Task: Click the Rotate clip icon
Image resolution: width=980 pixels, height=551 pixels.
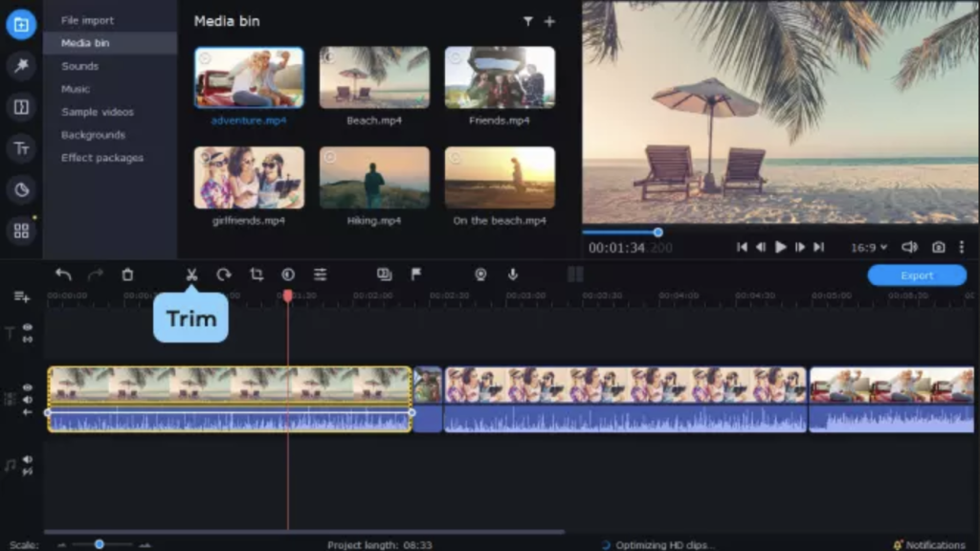Action: pos(224,275)
